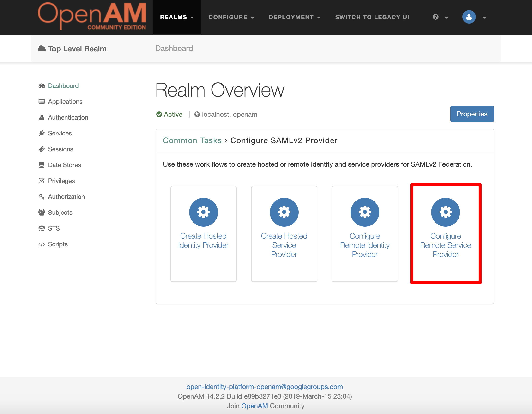Open the googlegroups mailing list email link
This screenshot has width=532, height=414.
coord(265,387)
